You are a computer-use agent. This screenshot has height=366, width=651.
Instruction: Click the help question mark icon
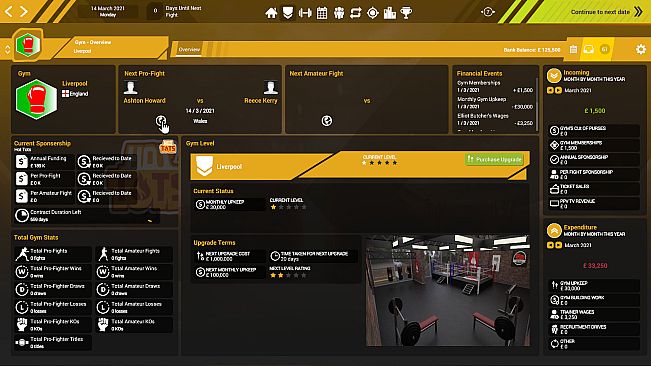pyautogui.click(x=488, y=12)
